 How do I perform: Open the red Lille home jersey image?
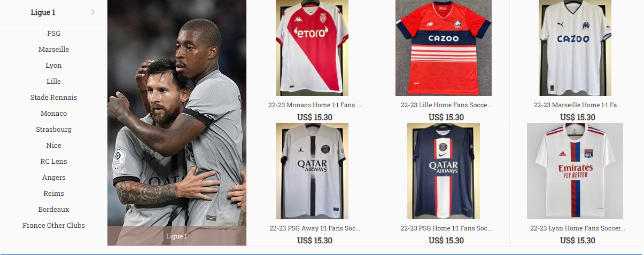pos(444,48)
